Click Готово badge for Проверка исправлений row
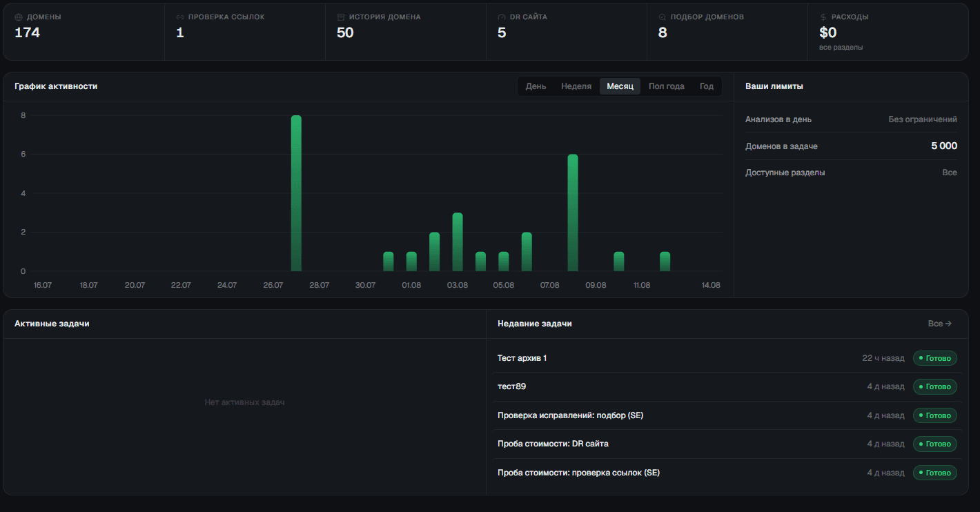The width and height of the screenshot is (980, 512). (x=935, y=415)
